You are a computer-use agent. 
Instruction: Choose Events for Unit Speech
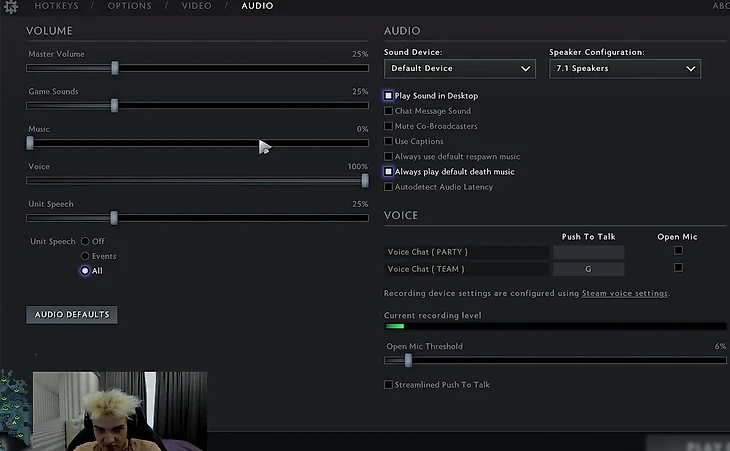85,257
